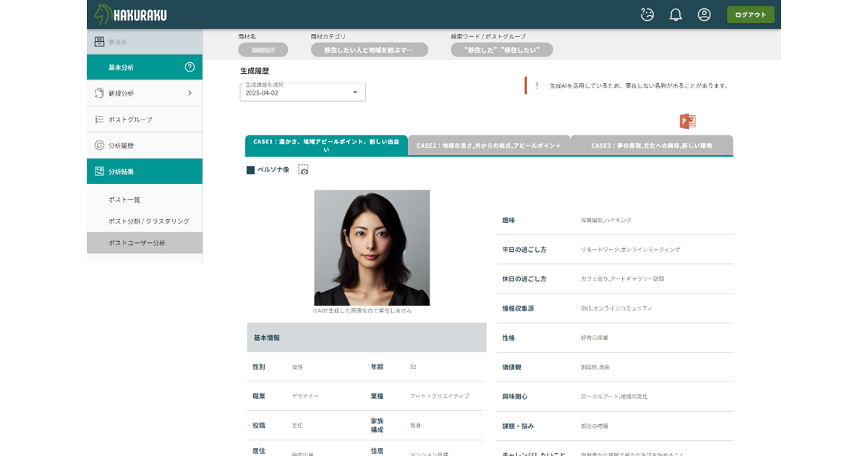Select 基本分析 in the sidebar
Viewport: 868px width, 456px height.
pyautogui.click(x=145, y=67)
